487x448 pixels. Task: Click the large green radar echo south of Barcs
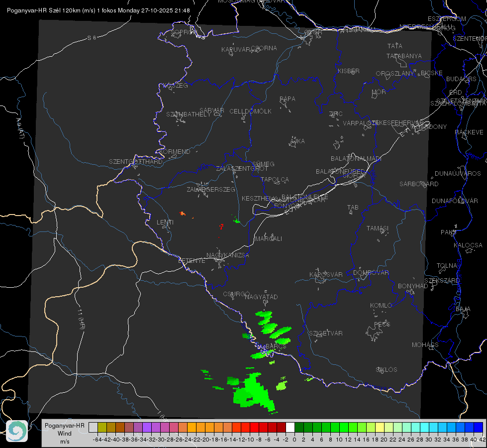point(253,392)
